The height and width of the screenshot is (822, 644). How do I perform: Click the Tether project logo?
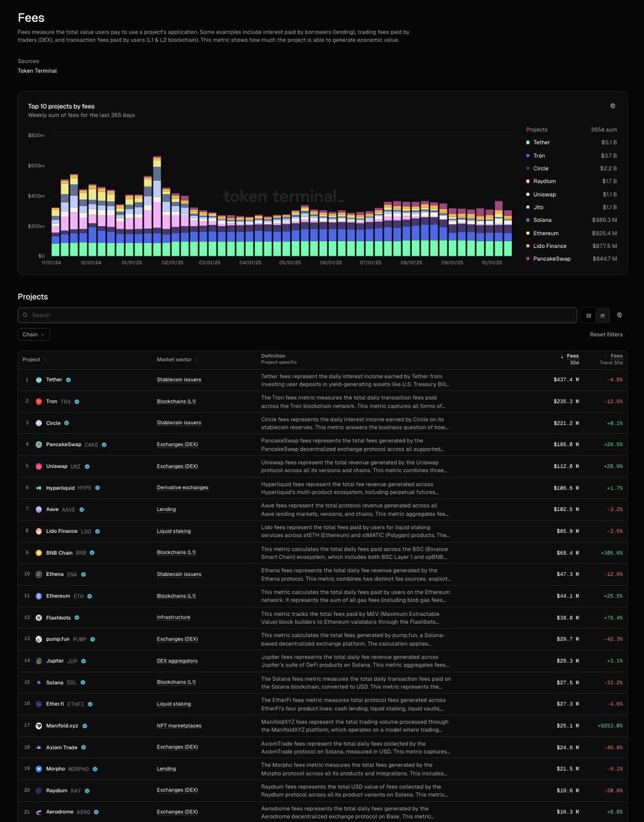pos(39,379)
